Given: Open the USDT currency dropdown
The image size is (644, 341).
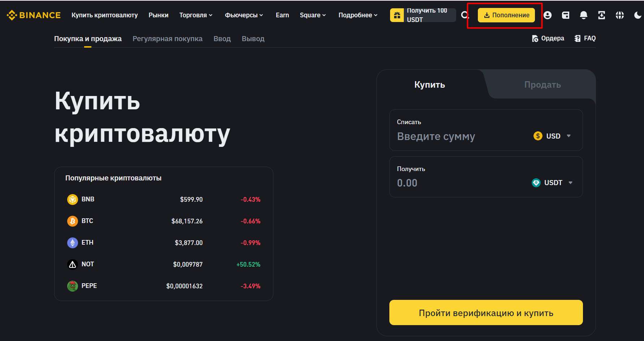Looking at the screenshot, I should pos(552,183).
